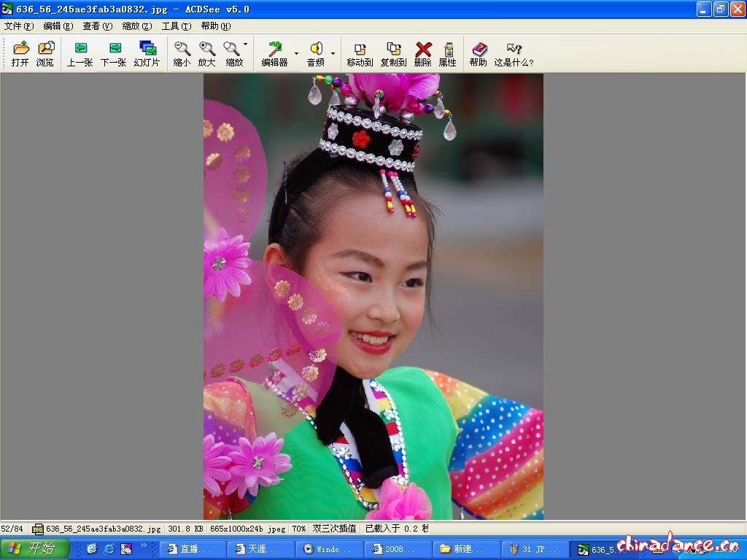Screen dimensions: 747x560
Task: Open 属性 (Properties) for the image
Action: tap(447, 54)
